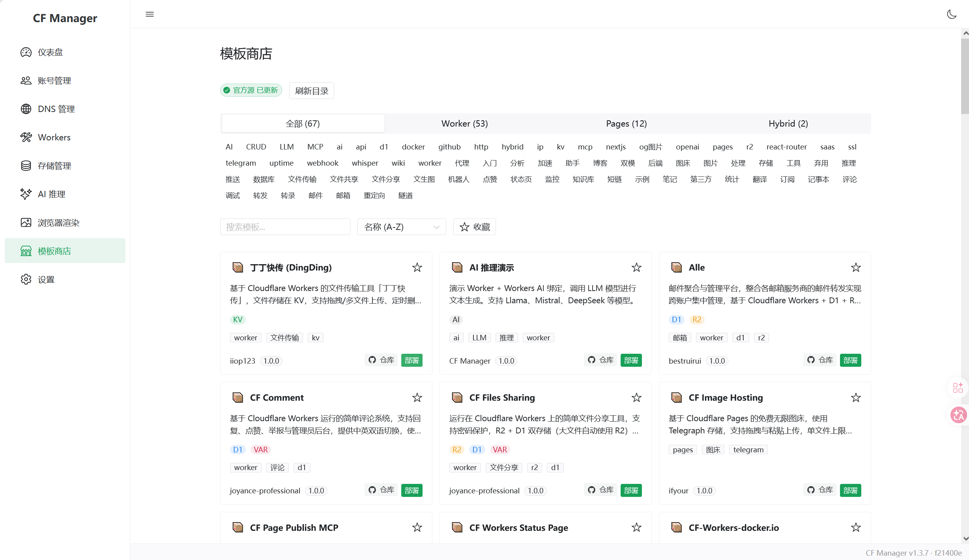Viewport: 969px width, 560px height.
Task: Open 仓库 repo link for Alle
Action: pyautogui.click(x=820, y=360)
